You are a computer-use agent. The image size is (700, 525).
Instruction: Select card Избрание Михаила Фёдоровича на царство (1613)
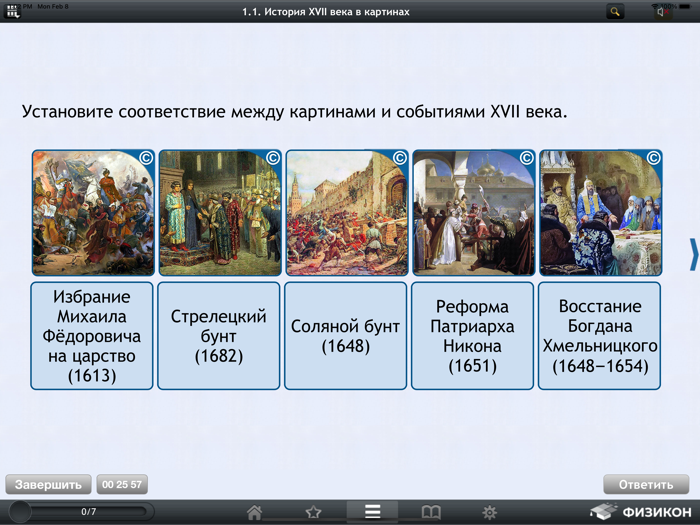tap(92, 336)
